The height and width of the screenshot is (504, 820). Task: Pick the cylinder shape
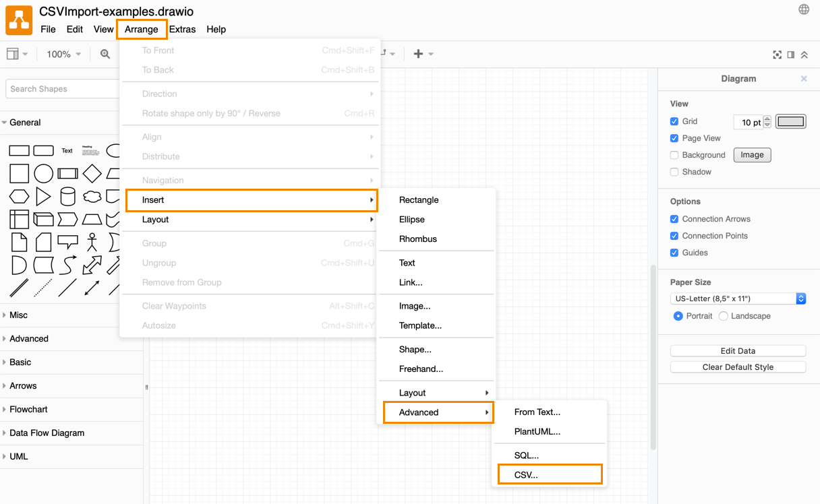[67, 197]
